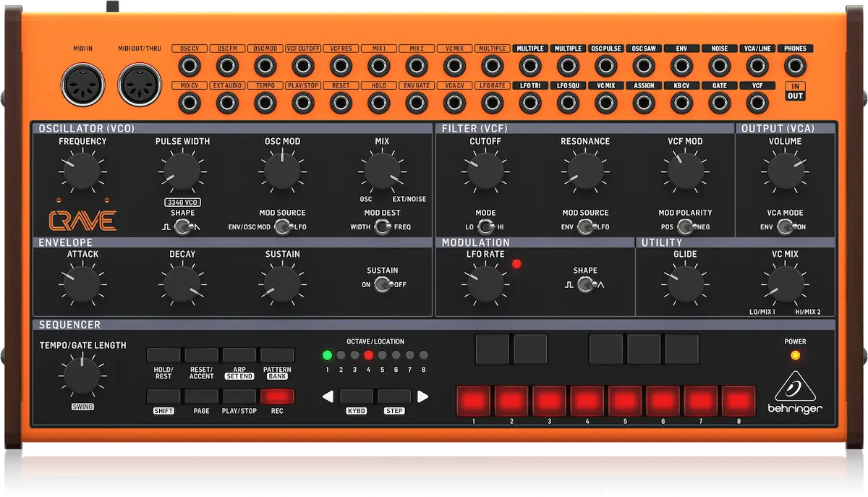Click the MULTIPLE patch jack
Viewport: 868px width, 497px height.
click(x=493, y=67)
